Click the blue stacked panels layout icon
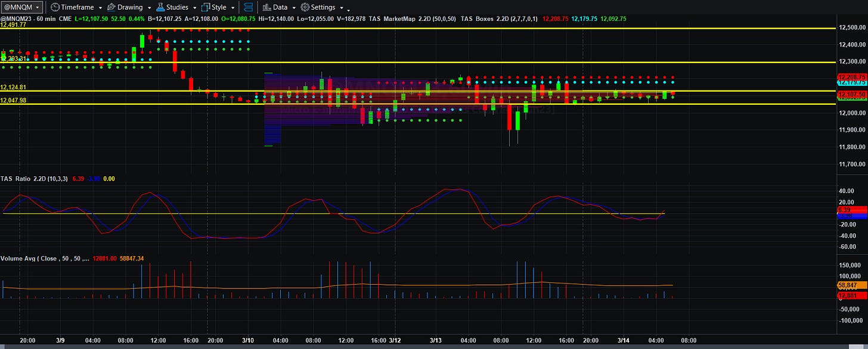868x349 pixels. [249, 7]
